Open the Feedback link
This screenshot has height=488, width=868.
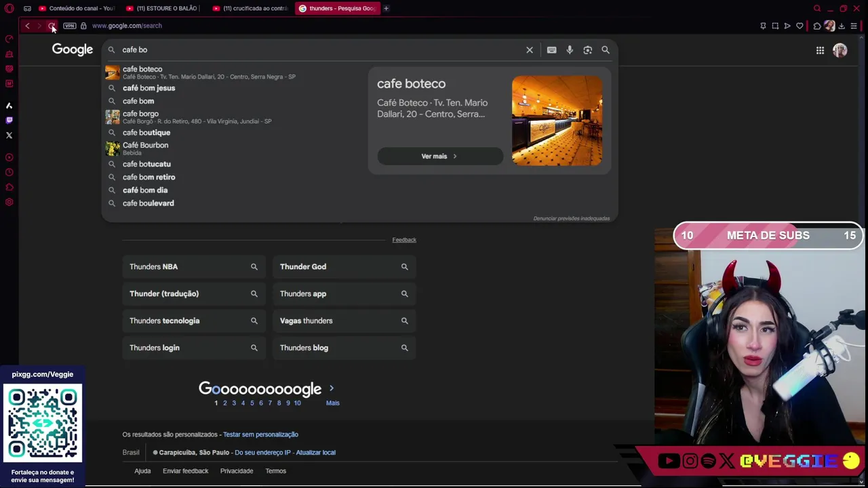coord(404,240)
